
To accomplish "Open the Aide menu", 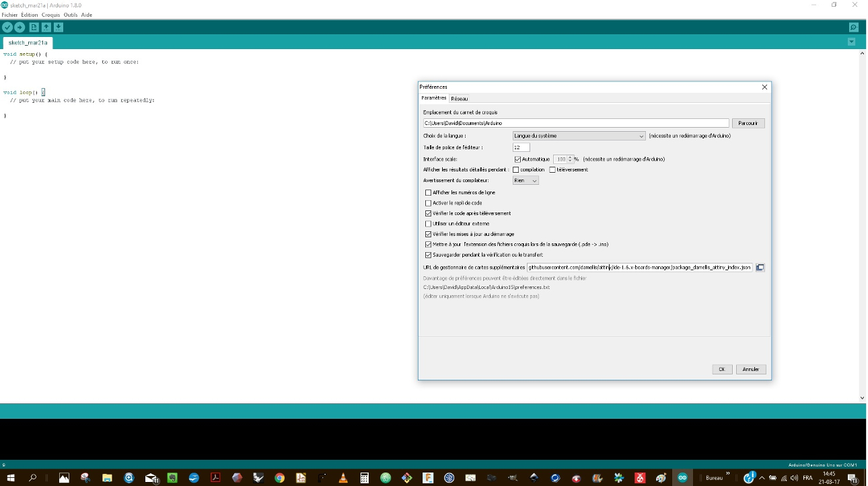I will [x=87, y=15].
